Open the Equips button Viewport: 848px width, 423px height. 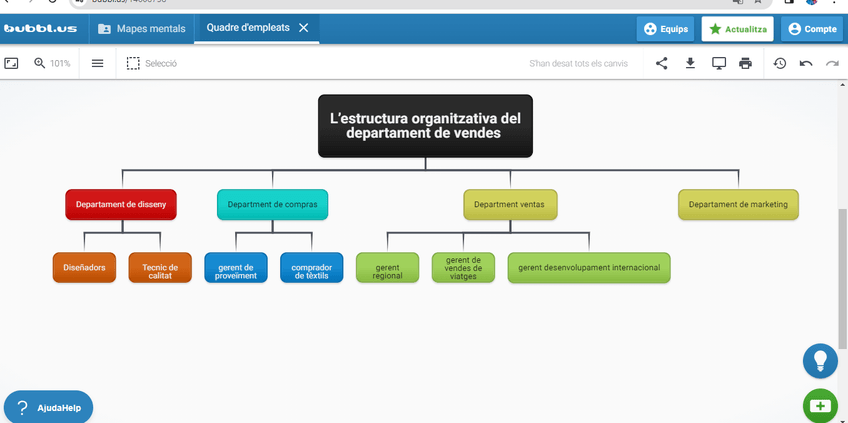[665, 29]
